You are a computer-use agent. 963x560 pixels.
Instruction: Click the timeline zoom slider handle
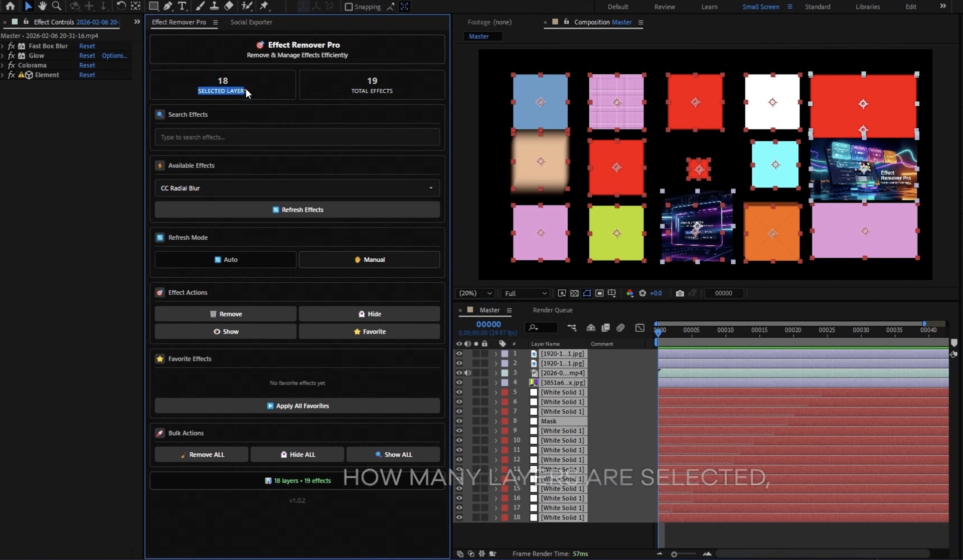[674, 554]
